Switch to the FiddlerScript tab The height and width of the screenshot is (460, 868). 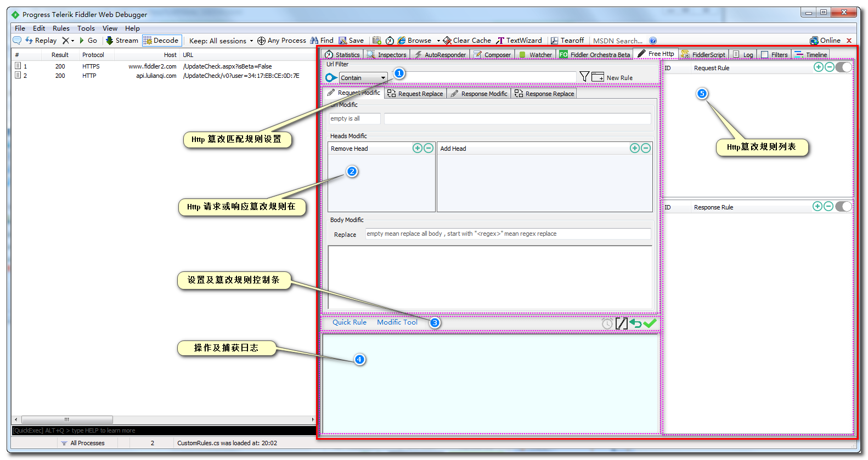tap(703, 54)
